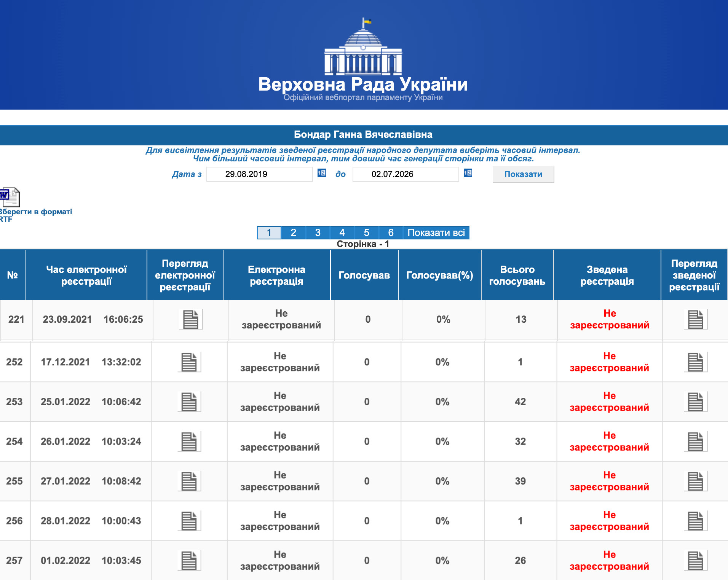Screen dimensions: 728x580
Task: Go to page 6 of results
Action: pos(391,233)
